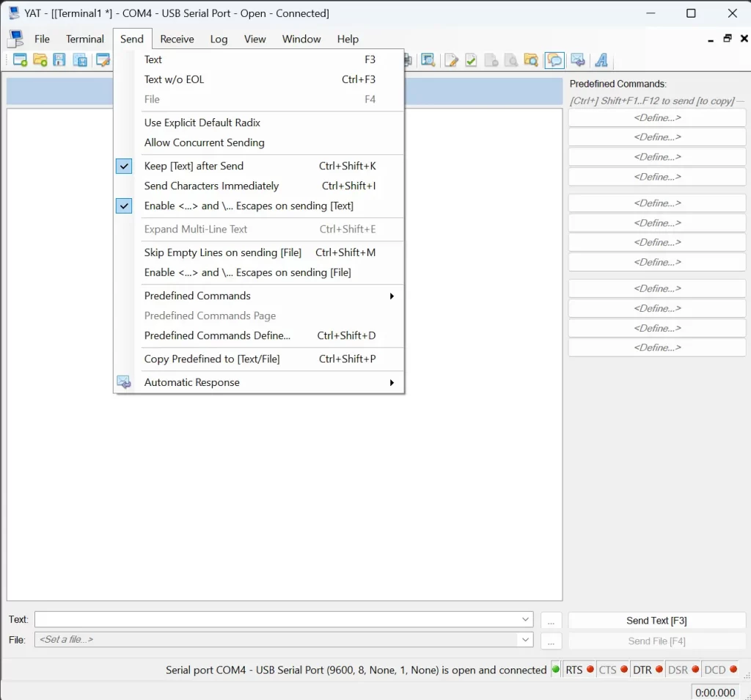Image resolution: width=751 pixels, height=700 pixels.
Task: Click the 0:00.000 timer display
Action: (x=715, y=693)
